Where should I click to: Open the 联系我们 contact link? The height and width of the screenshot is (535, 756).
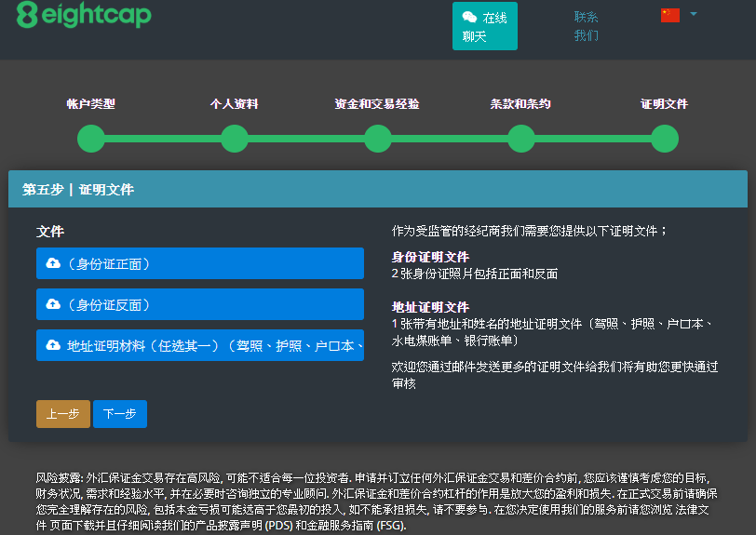tap(587, 26)
